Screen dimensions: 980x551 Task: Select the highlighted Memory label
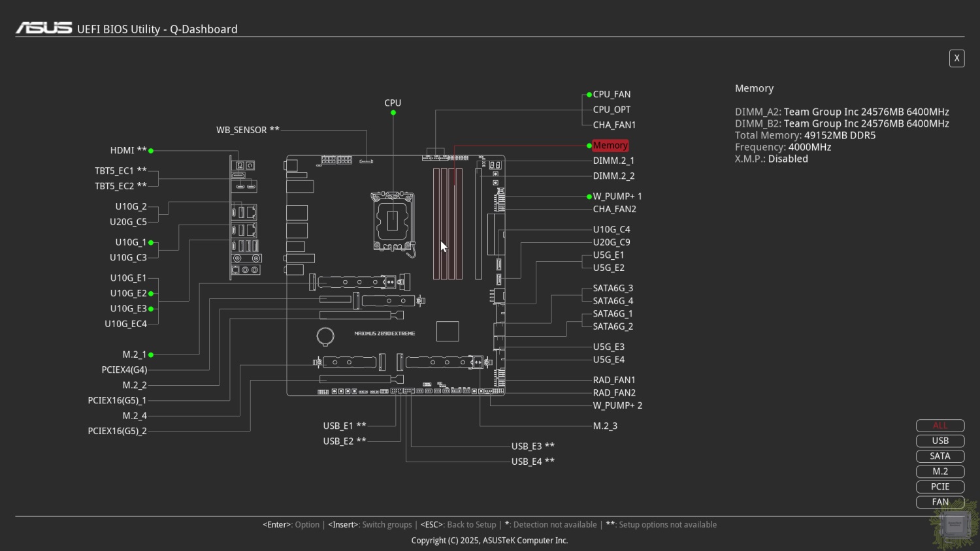(610, 146)
